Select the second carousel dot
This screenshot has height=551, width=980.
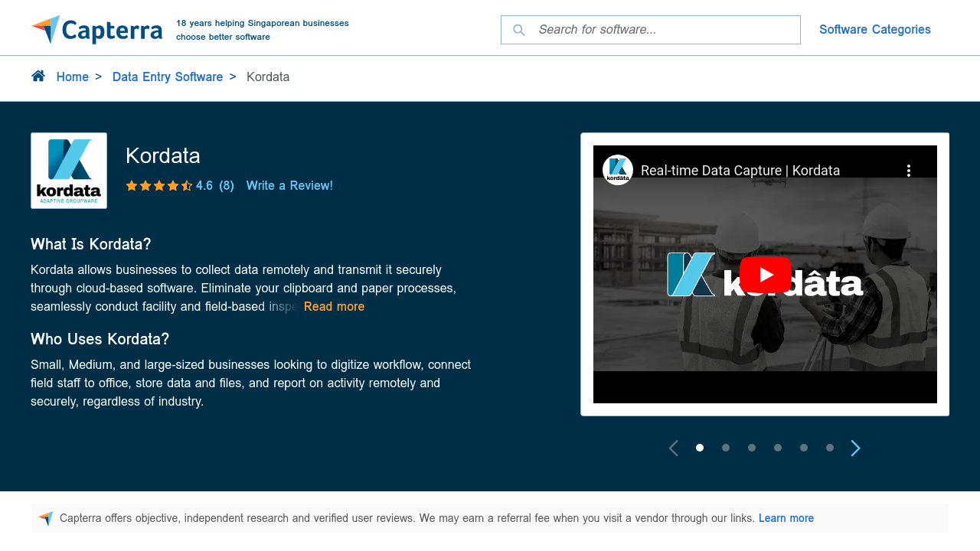tap(726, 448)
